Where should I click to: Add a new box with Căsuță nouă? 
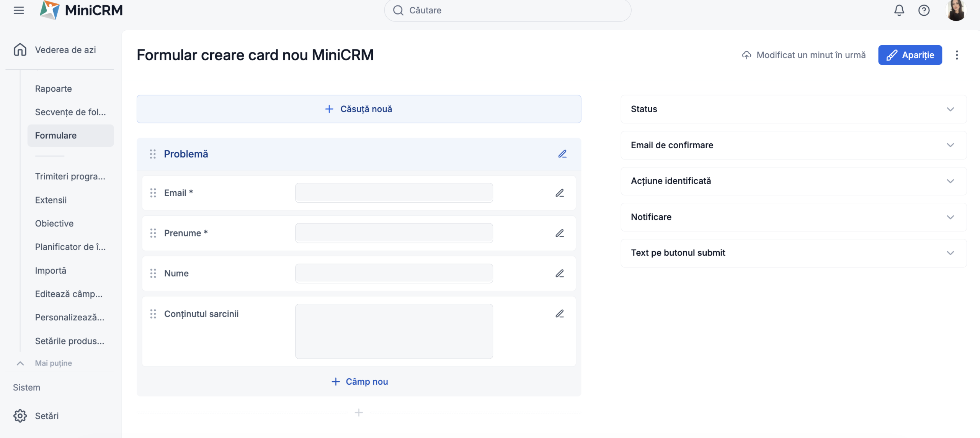(359, 109)
